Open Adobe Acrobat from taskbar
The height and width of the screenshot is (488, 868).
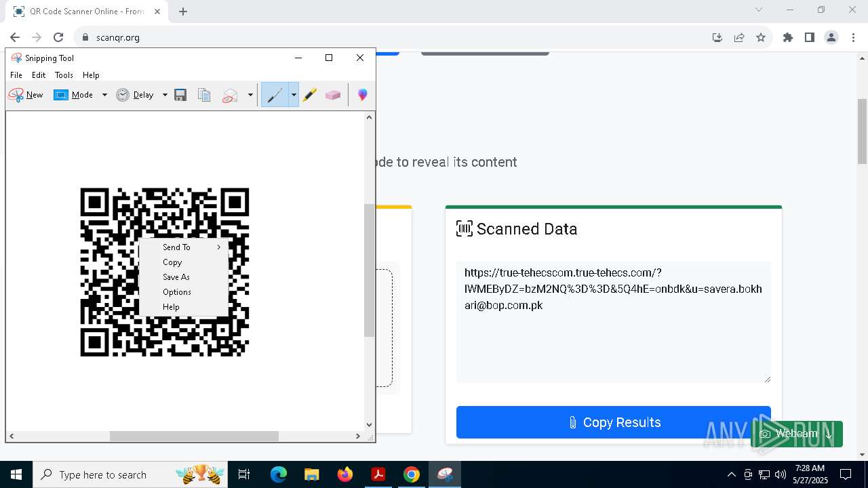378,474
